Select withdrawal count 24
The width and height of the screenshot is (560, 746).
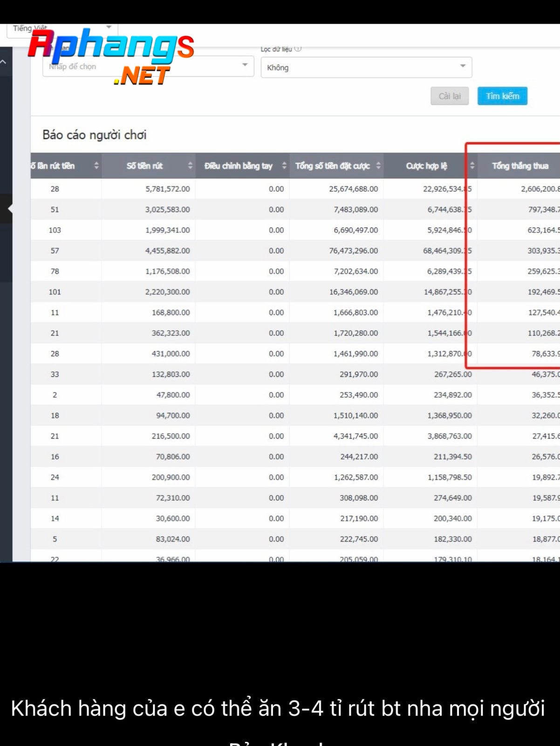[55, 477]
